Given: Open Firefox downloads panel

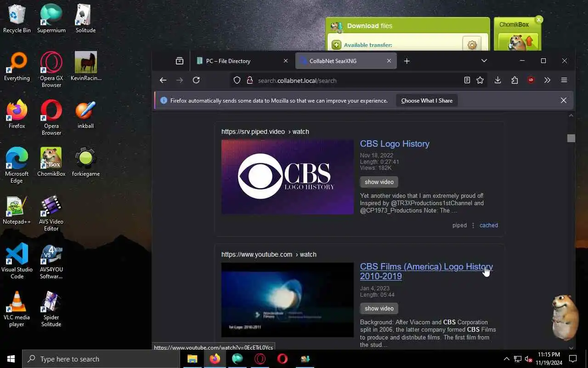Looking at the screenshot, I should 498,80.
